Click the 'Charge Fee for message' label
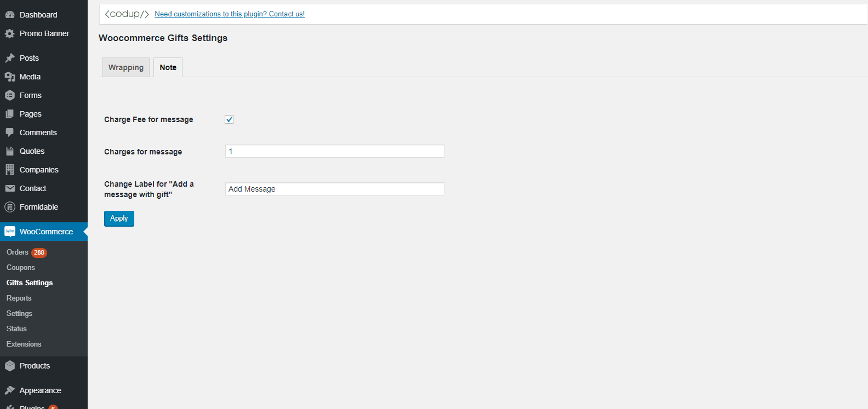This screenshot has width=868, height=409. (149, 119)
